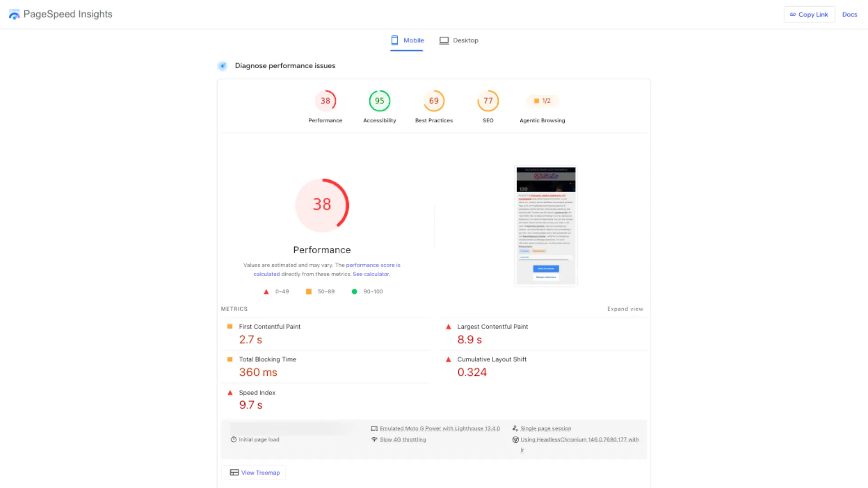Click the Largest Contentful Paint value 8.9 s
The image size is (868, 488).
click(x=469, y=340)
